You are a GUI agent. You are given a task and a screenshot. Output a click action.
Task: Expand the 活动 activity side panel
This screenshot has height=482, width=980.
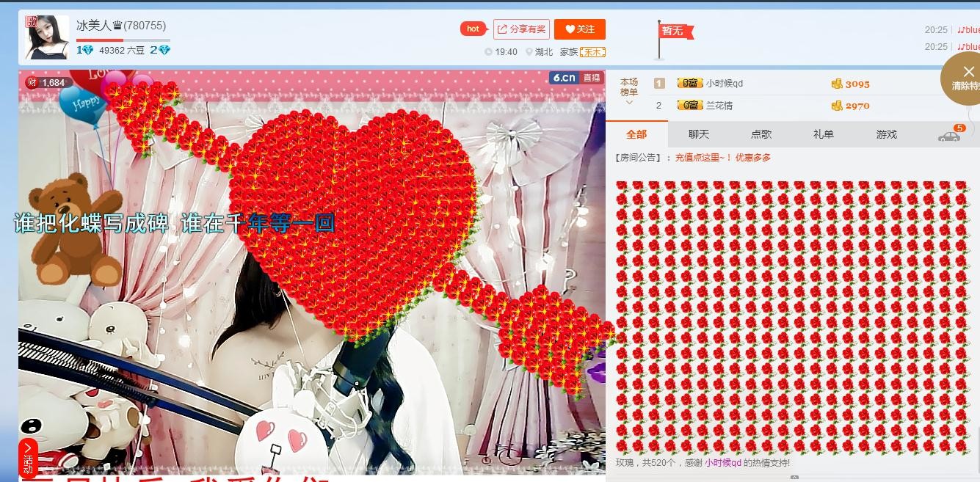tap(28, 458)
